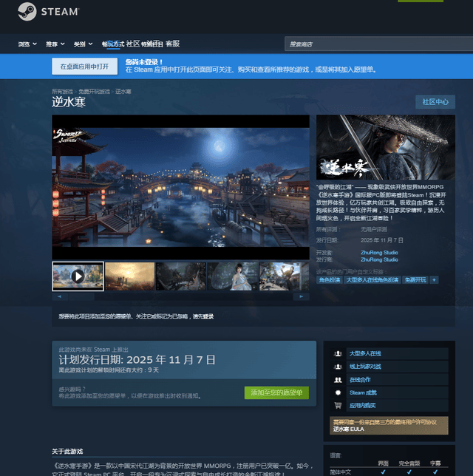
Task: Click the Steam 成就 feature icon
Action: point(338,392)
